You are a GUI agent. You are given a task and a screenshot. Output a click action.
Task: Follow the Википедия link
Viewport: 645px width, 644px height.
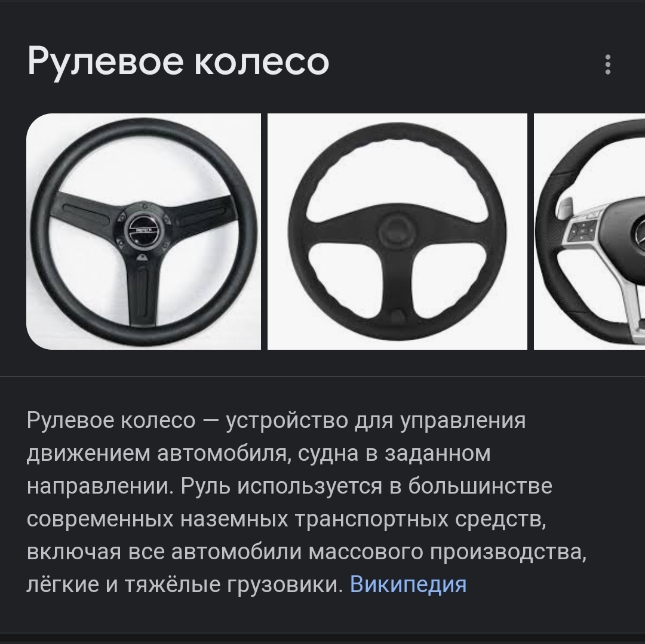[408, 584]
